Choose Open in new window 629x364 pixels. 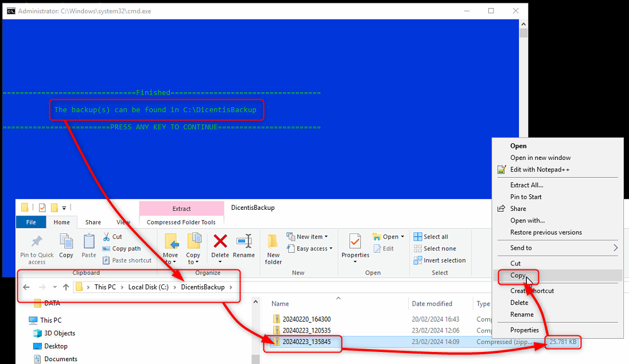click(x=558, y=158)
